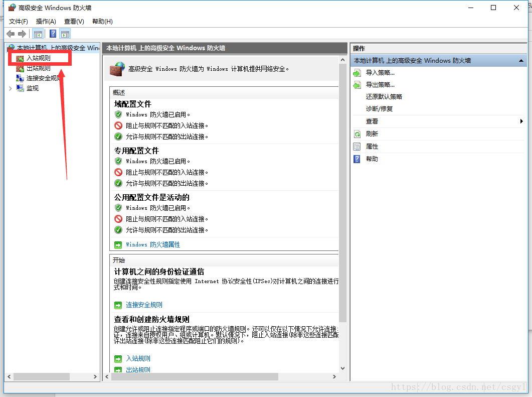Click the 属性 properties sheet icon
Screen dimensions: 532x397
[357, 147]
